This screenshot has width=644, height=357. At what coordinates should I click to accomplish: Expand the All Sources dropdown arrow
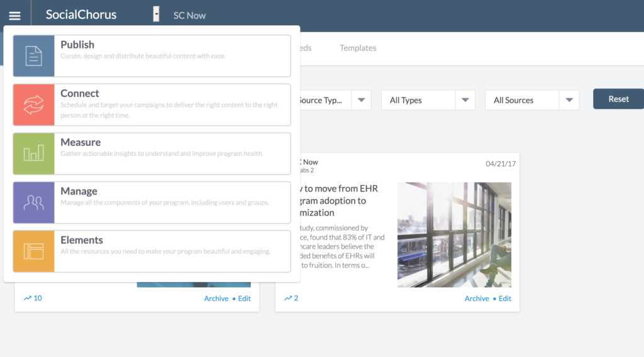pos(569,100)
